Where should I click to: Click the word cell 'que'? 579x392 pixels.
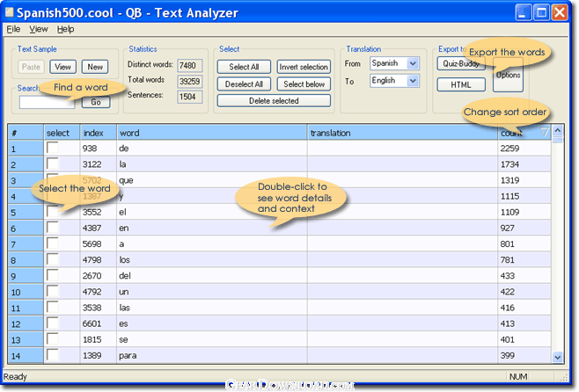click(x=211, y=180)
